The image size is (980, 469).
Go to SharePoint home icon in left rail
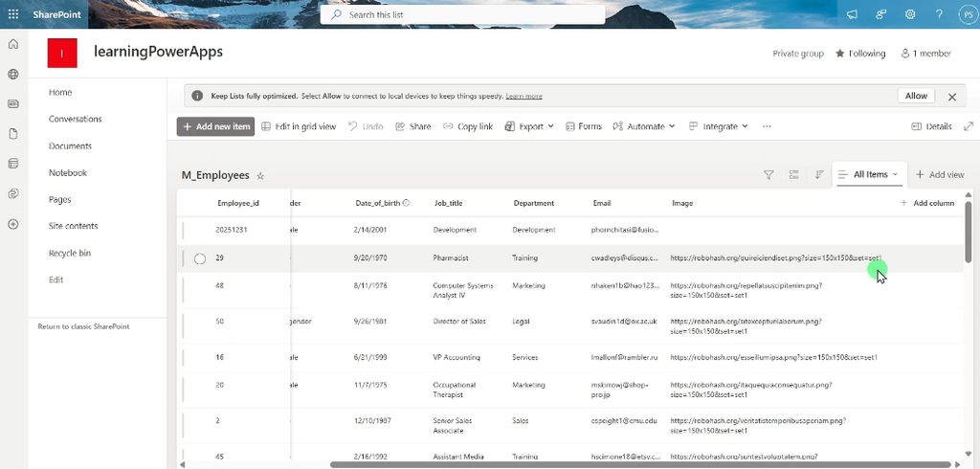point(13,44)
